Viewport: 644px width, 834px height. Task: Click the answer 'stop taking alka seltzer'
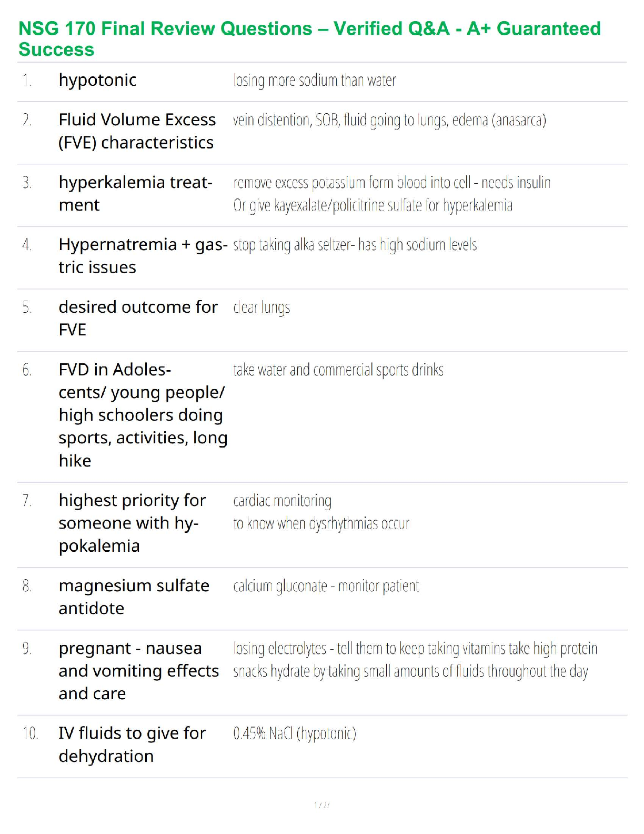point(355,245)
